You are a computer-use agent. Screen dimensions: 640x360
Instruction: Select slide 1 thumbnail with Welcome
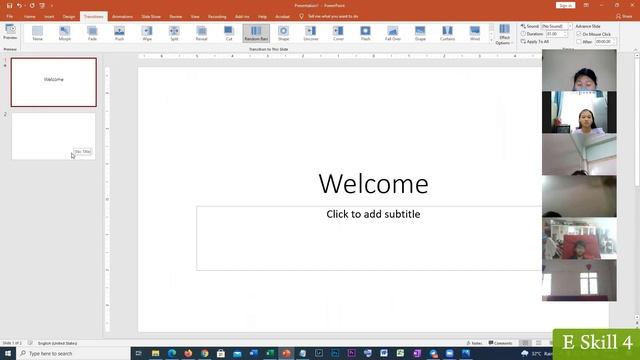click(54, 82)
